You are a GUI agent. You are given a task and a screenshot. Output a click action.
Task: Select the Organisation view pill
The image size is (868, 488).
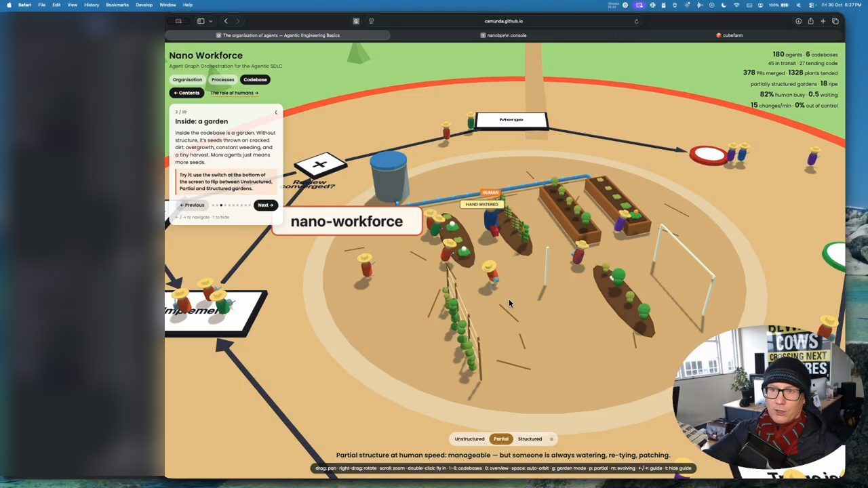(187, 79)
